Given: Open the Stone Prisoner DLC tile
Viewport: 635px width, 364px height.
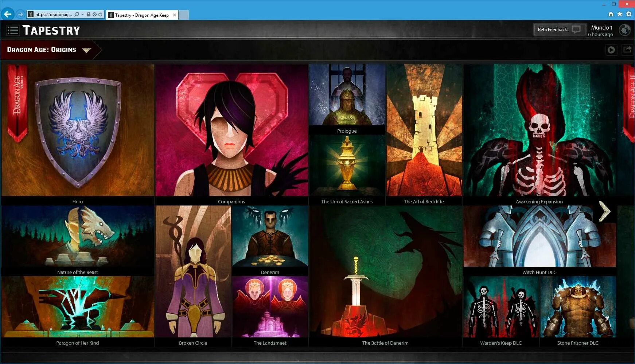Looking at the screenshot, I should point(578,311).
